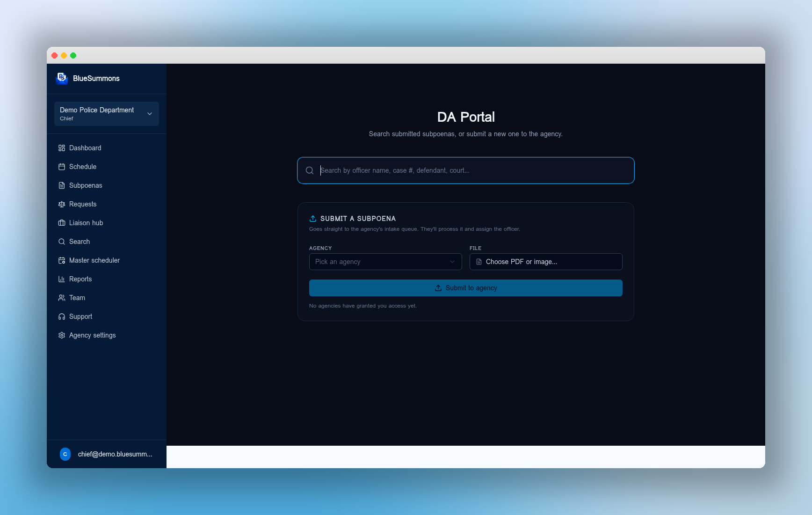Focus the subpoena search input field

click(x=466, y=170)
